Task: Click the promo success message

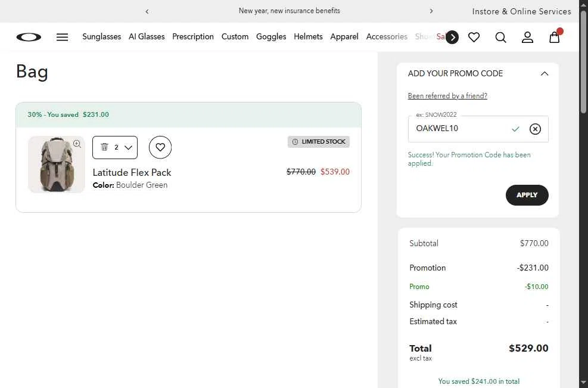Action: (469, 159)
